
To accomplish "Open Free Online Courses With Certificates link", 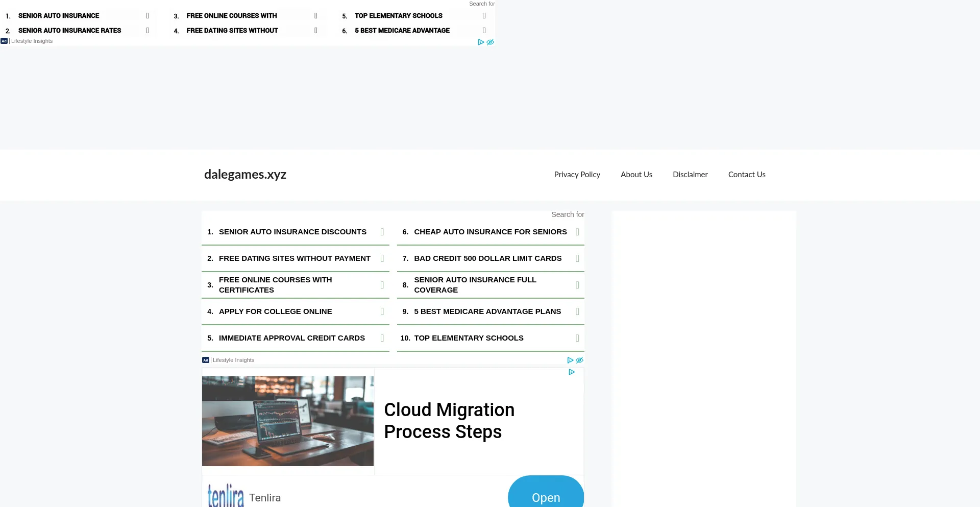I will click(276, 285).
